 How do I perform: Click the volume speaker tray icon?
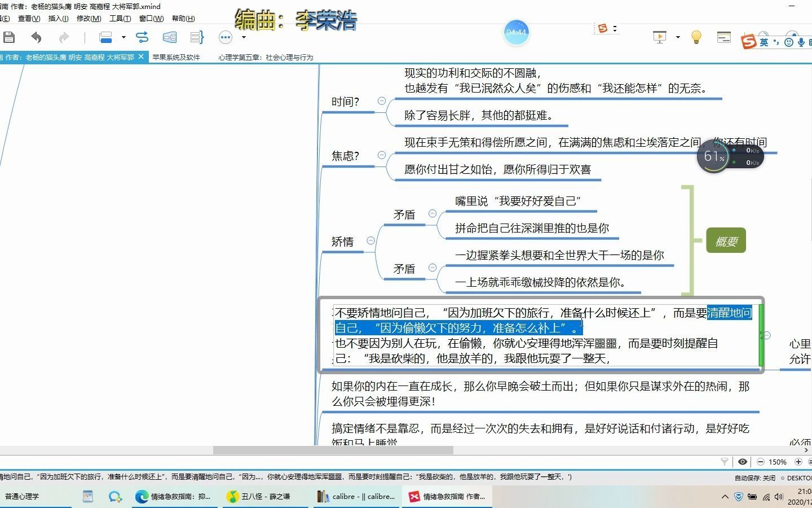779,497
